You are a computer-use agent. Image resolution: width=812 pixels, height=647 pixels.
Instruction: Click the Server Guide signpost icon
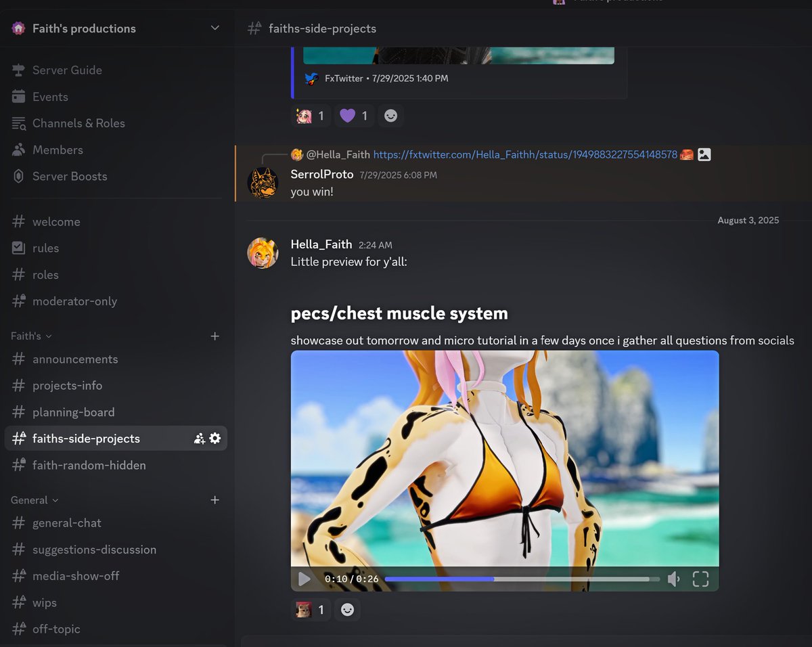pos(19,70)
